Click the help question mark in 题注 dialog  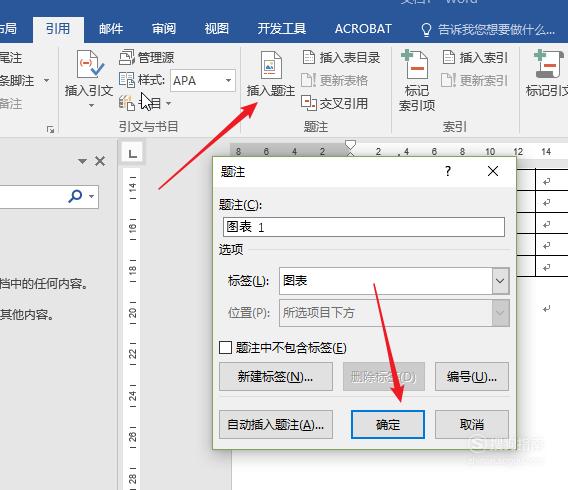pyautogui.click(x=448, y=171)
